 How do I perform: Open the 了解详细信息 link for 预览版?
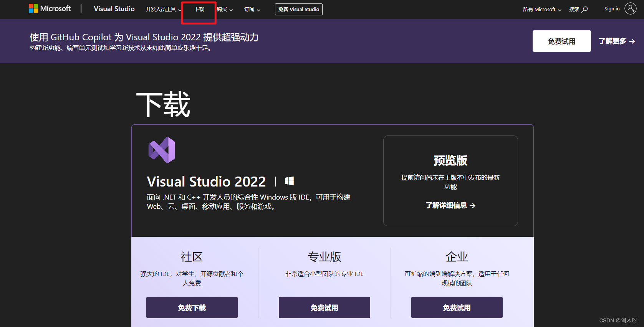[x=450, y=205]
